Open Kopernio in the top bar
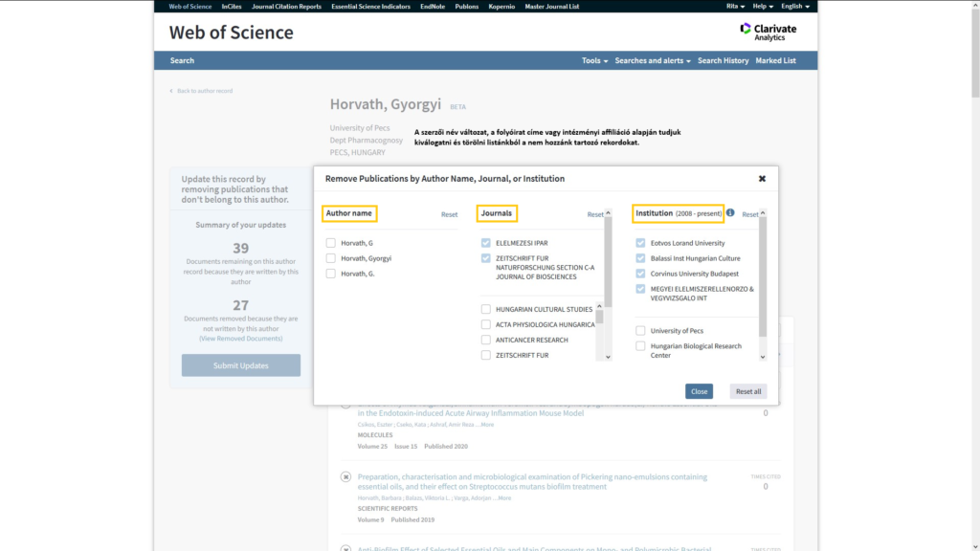The width and height of the screenshot is (980, 551). pyautogui.click(x=501, y=7)
